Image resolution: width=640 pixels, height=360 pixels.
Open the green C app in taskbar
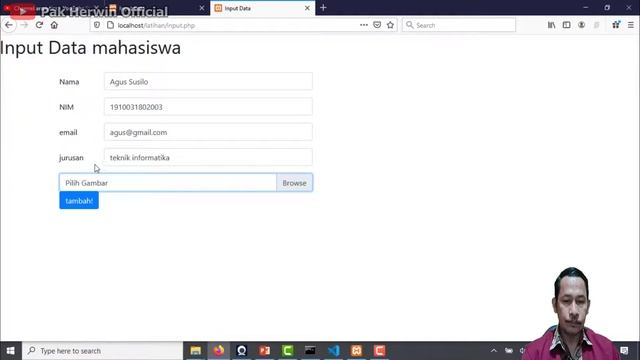(287, 351)
